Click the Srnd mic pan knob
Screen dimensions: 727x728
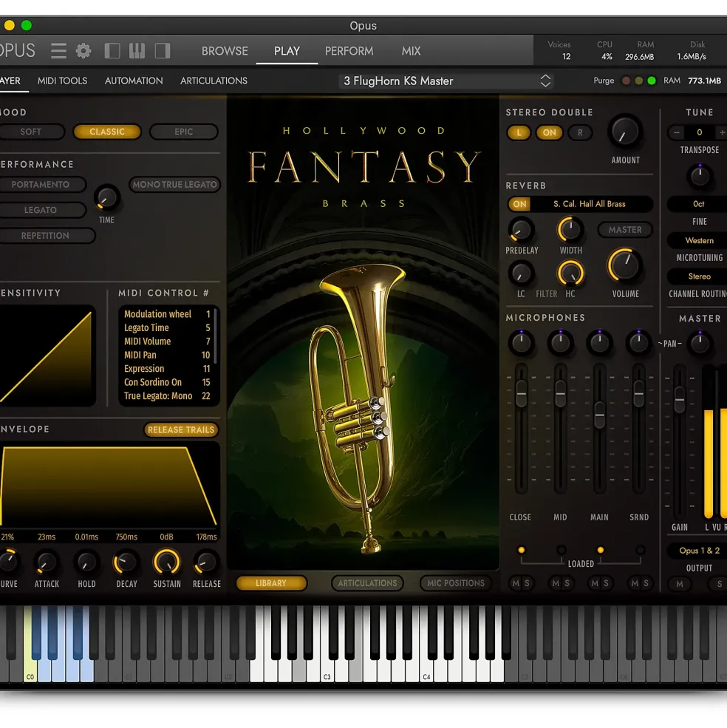(x=638, y=343)
